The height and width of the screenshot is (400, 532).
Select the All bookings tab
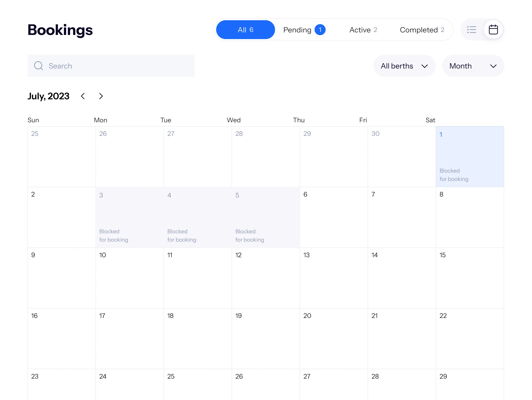[245, 30]
